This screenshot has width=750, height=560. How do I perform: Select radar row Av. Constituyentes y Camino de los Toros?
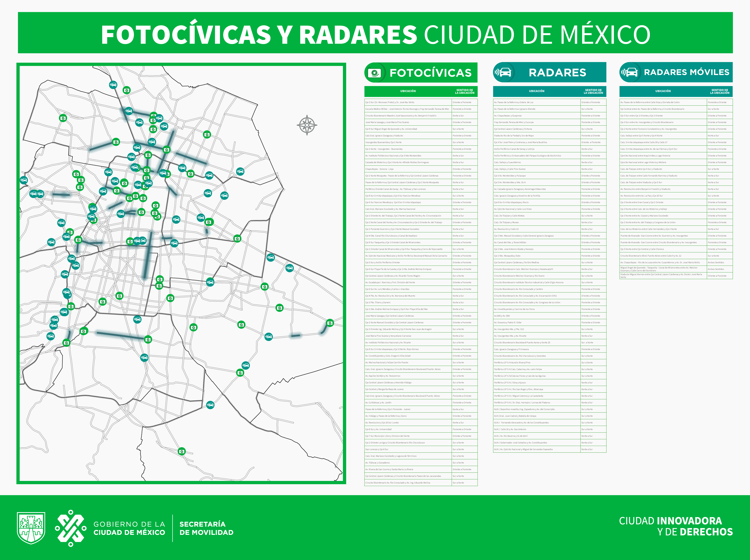coord(550,309)
